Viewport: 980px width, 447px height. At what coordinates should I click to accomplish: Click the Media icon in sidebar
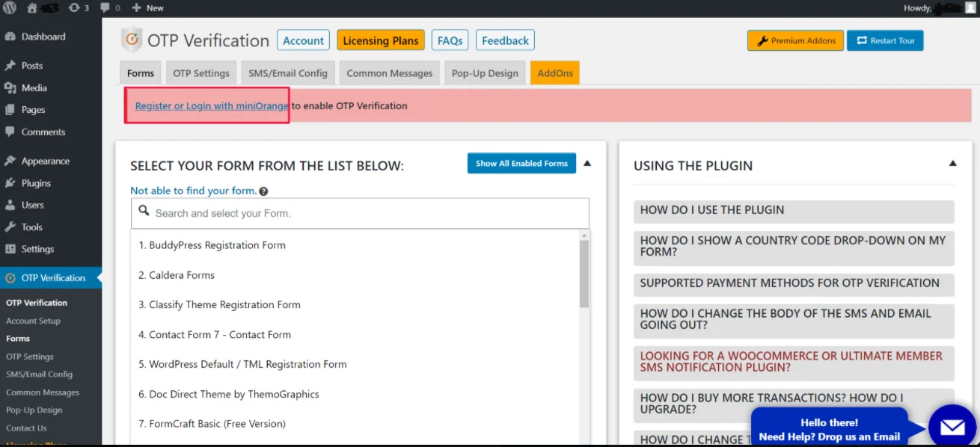pyautogui.click(x=10, y=88)
